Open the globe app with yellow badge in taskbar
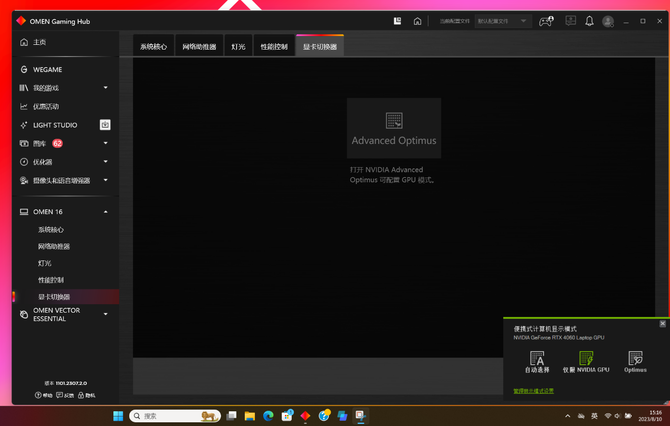 [x=324, y=415]
